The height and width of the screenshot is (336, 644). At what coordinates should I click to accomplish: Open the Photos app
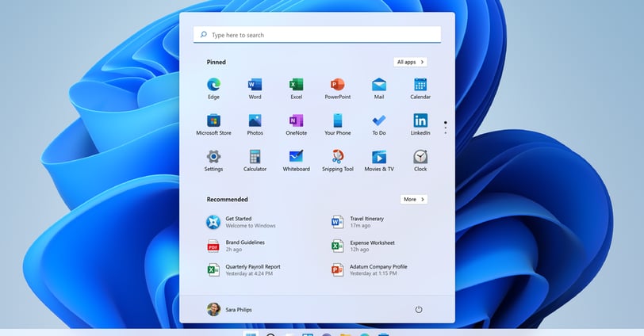point(255,124)
